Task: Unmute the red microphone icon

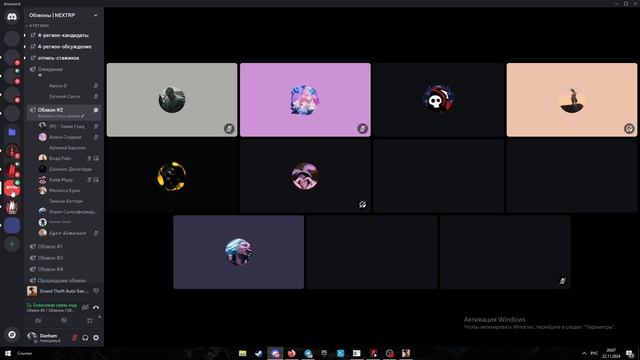Action: pos(75,338)
